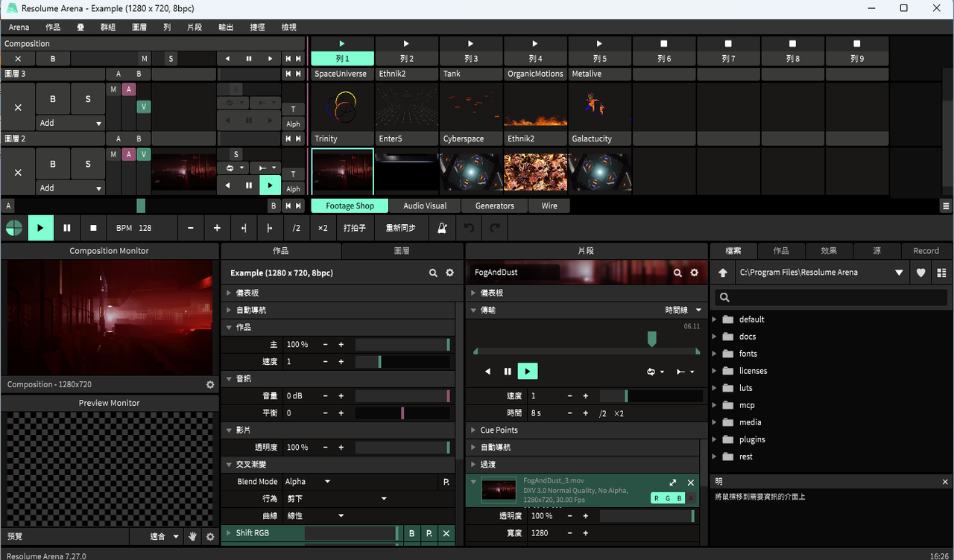The width and height of the screenshot is (954, 560).
Task: Toggle Solo S on 圖層 3
Action: click(88, 99)
